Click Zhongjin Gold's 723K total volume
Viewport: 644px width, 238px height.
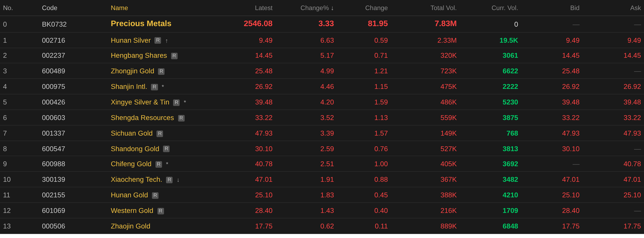coord(449,71)
